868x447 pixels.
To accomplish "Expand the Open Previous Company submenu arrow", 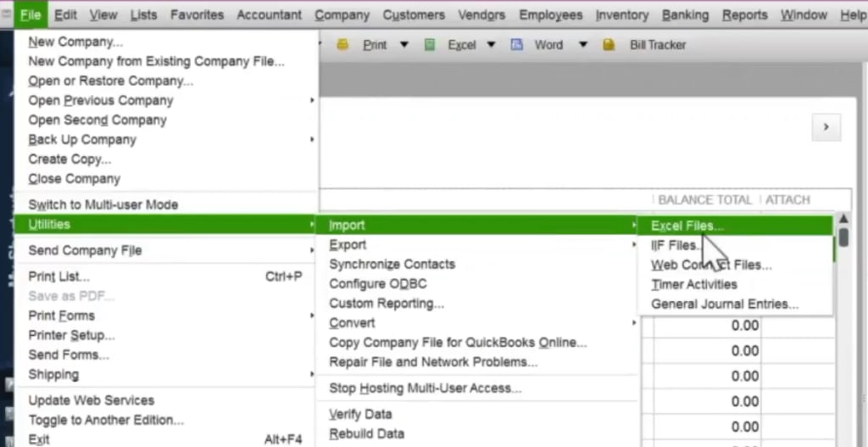I will 312,100.
